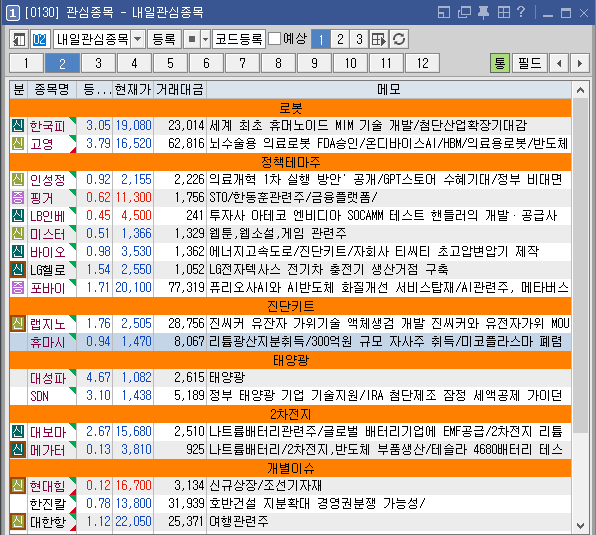596x535 pixels.
Task: Click the 정책테마주 orange group header
Action: coord(290,162)
